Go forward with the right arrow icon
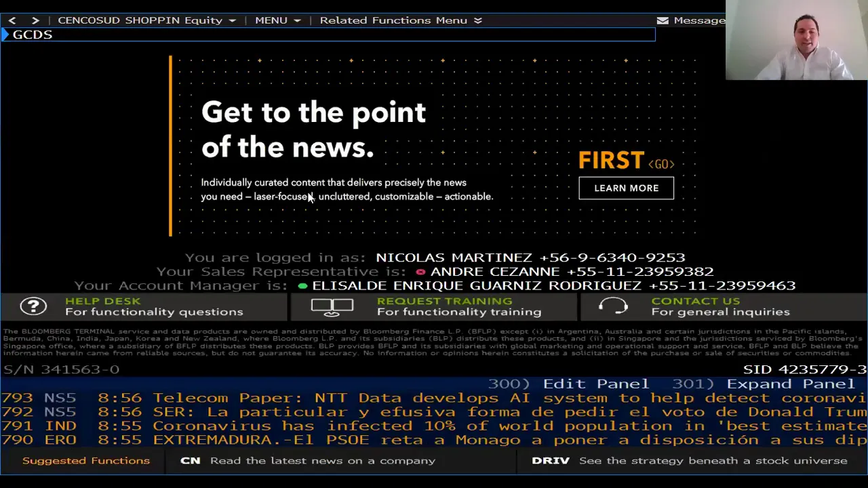The width and height of the screenshot is (868, 488). tap(35, 20)
